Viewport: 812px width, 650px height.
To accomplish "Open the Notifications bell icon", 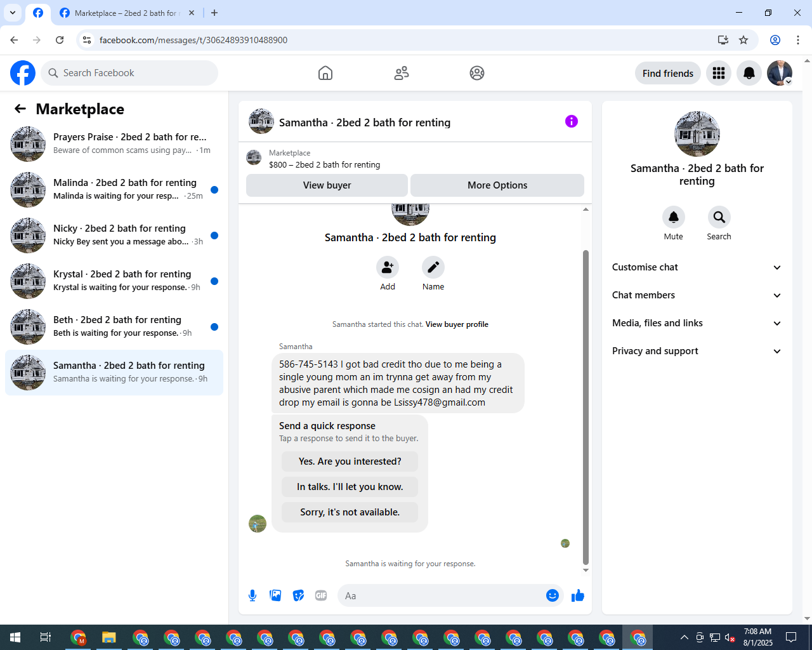I will pos(749,73).
